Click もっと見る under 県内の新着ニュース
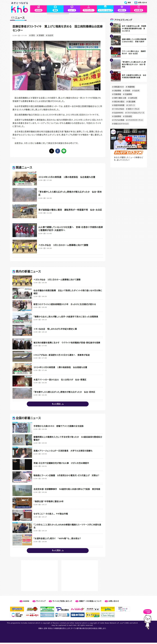The height and width of the screenshot is (644, 157). tap(58, 404)
